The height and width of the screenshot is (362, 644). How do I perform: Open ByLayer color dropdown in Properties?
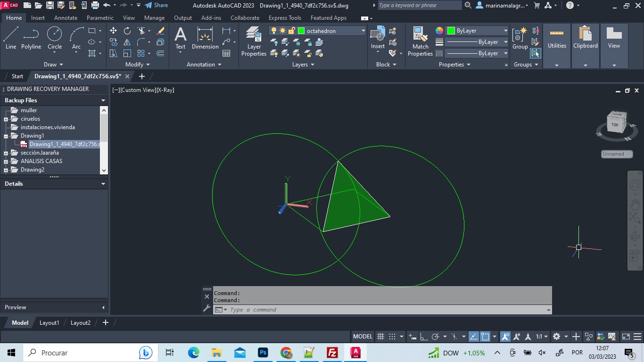click(505, 31)
